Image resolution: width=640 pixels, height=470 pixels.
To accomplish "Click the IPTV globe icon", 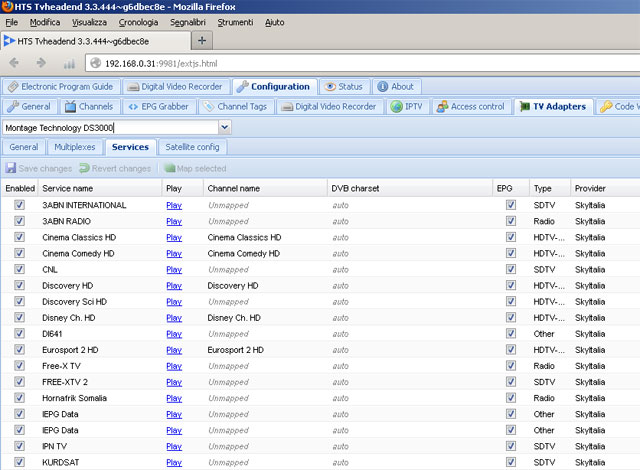I will [x=396, y=106].
